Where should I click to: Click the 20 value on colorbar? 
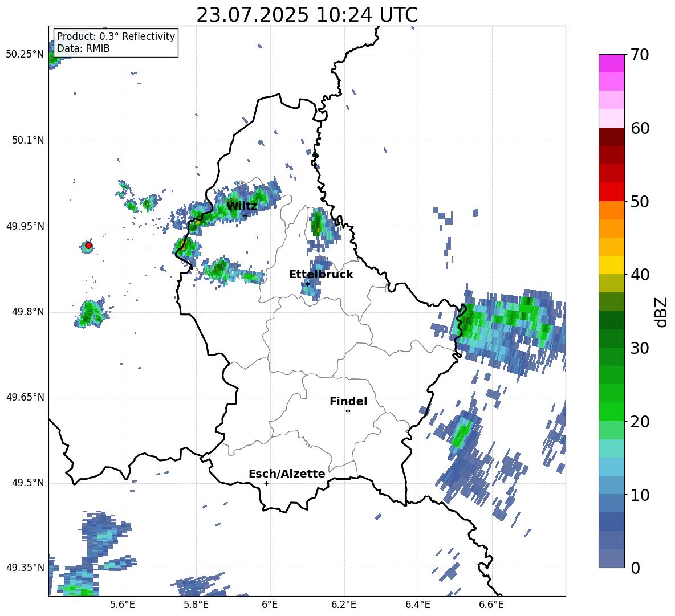(640, 421)
